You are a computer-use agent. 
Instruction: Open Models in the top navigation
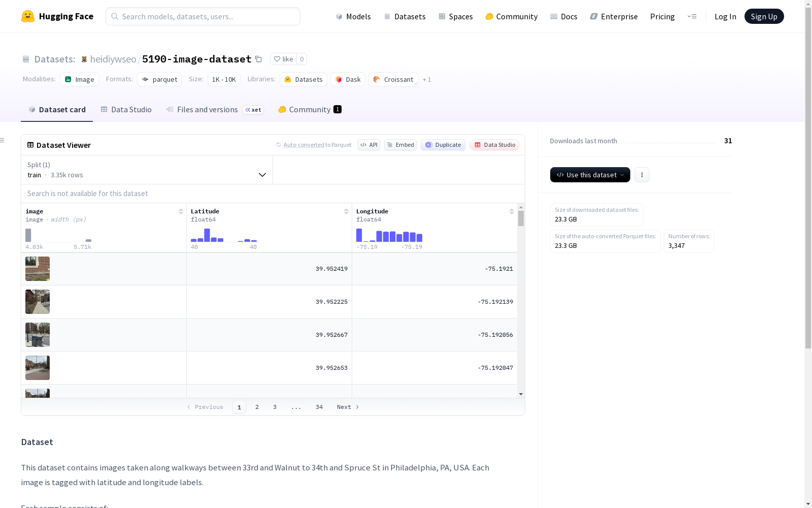pos(353,16)
